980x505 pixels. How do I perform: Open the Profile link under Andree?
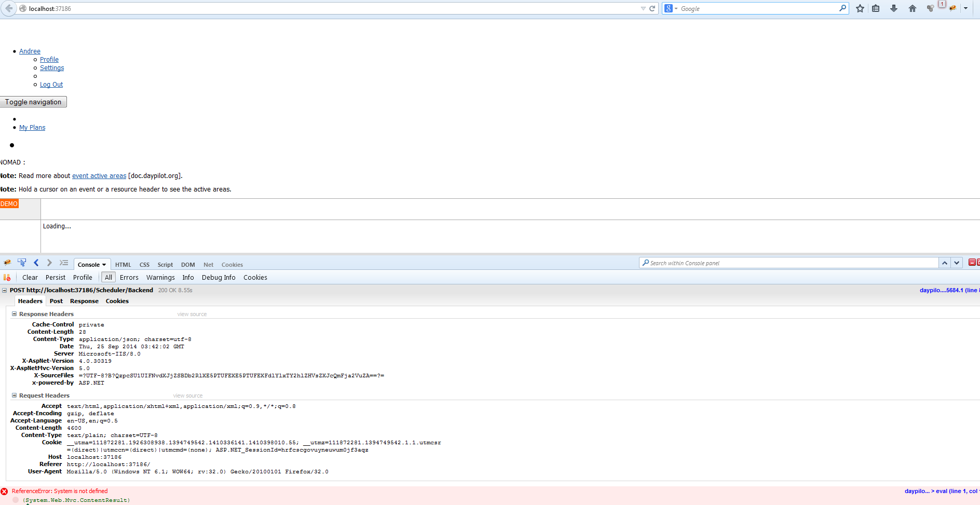click(x=49, y=60)
